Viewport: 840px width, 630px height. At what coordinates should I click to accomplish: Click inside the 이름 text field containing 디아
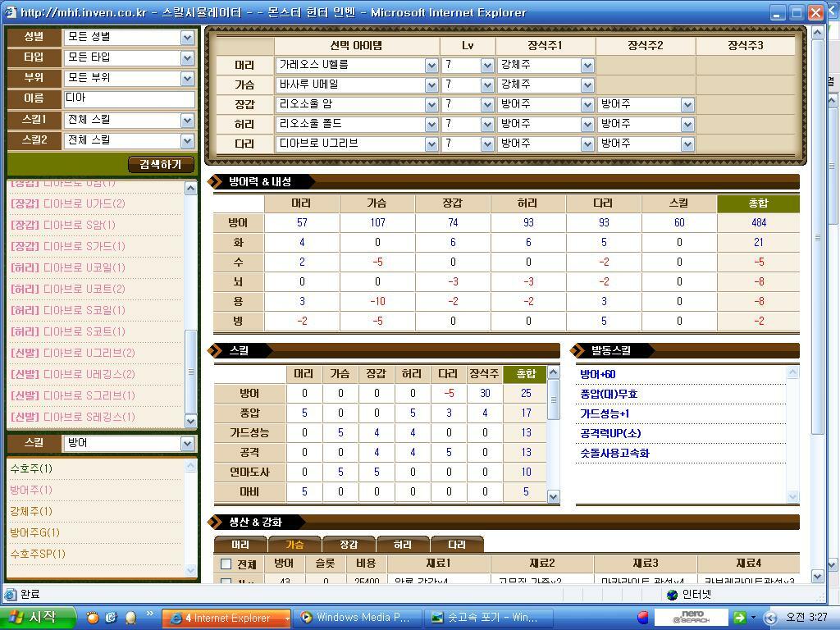point(127,98)
